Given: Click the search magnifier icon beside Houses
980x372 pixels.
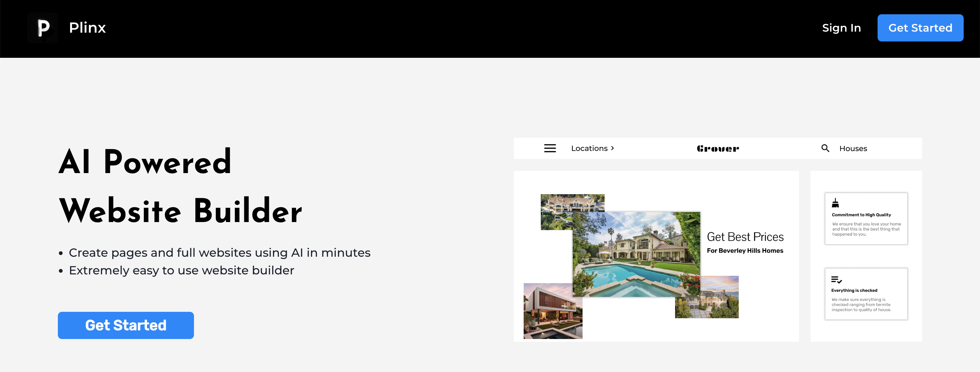Looking at the screenshot, I should click(x=825, y=148).
